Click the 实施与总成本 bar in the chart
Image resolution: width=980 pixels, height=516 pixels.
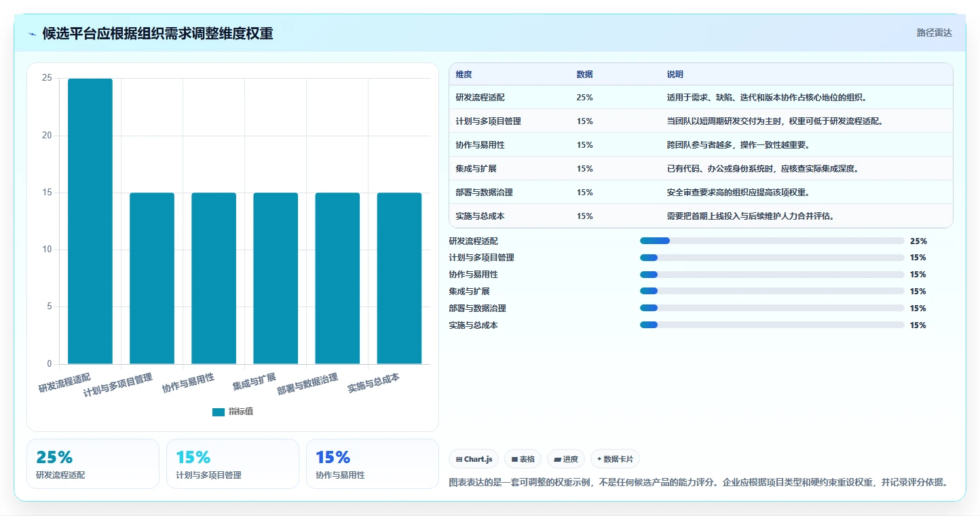click(x=399, y=278)
